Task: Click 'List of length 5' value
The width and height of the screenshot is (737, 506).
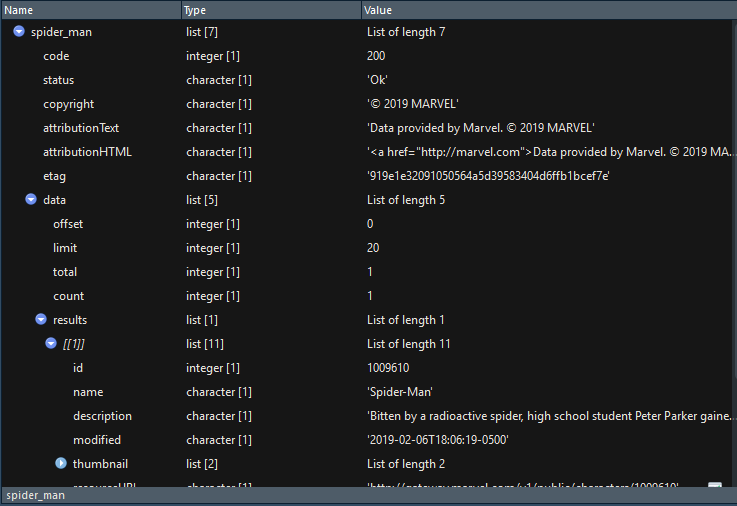Action: [406, 200]
